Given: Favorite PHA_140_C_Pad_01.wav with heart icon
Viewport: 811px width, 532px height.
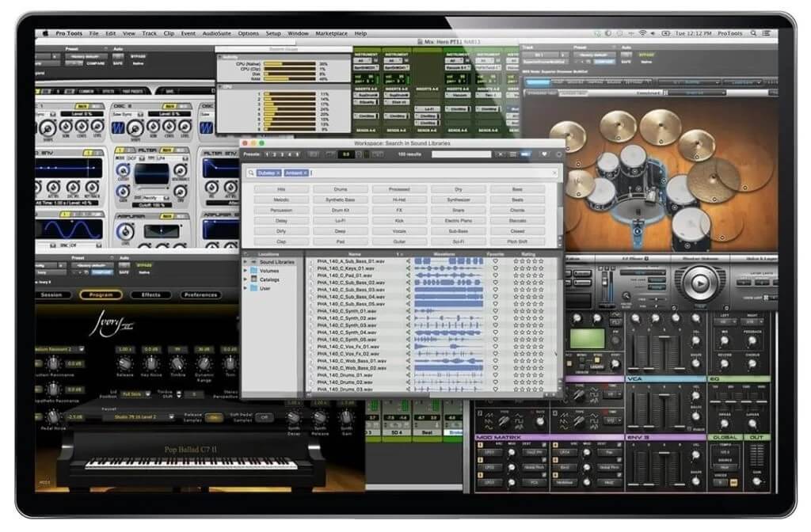Looking at the screenshot, I should (x=495, y=275).
